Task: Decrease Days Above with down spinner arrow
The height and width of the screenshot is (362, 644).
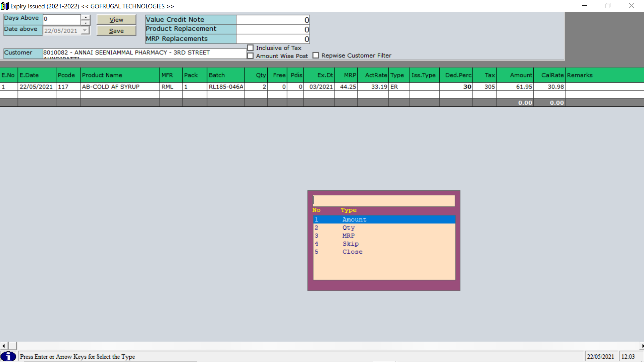Action: coord(86,23)
